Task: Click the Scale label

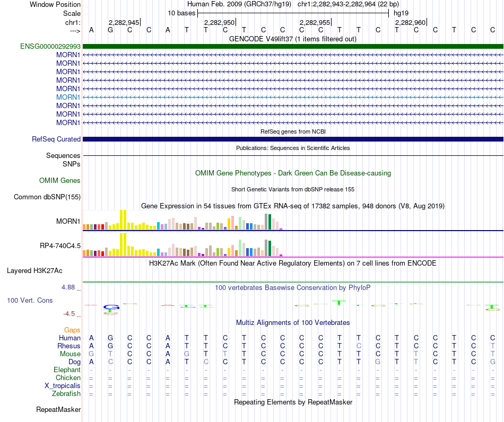Action: (72, 13)
